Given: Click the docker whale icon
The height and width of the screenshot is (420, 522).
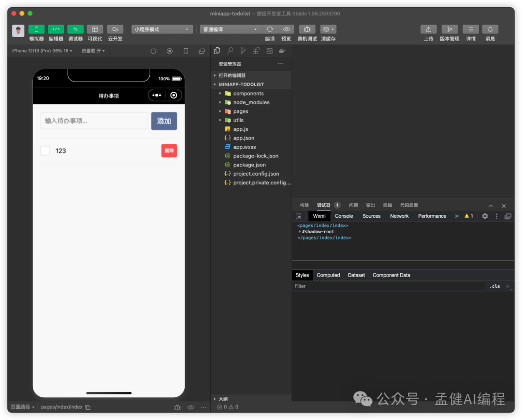Looking at the screenshot, I should 282,51.
